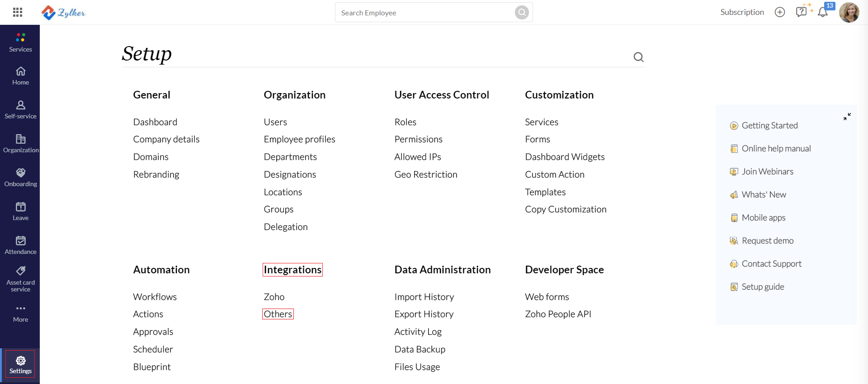The height and width of the screenshot is (384, 868).
Task: Open Copy Customization
Action: tap(566, 210)
